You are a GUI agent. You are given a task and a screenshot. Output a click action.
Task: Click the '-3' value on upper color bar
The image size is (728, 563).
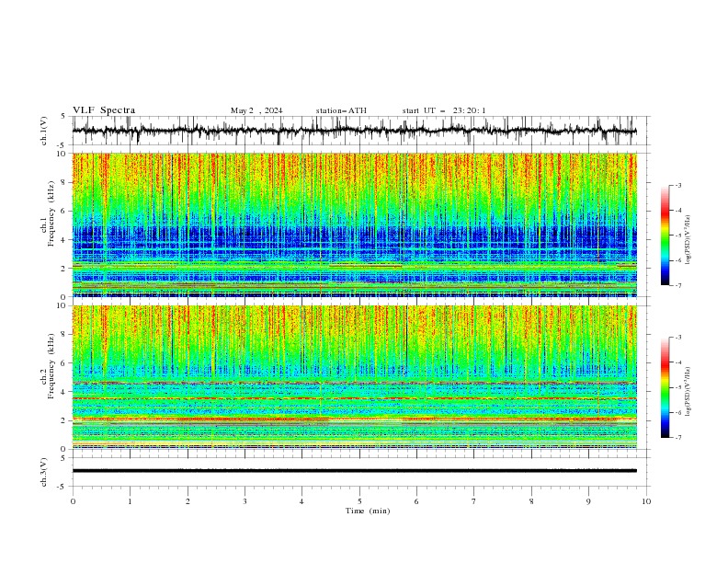click(x=677, y=185)
